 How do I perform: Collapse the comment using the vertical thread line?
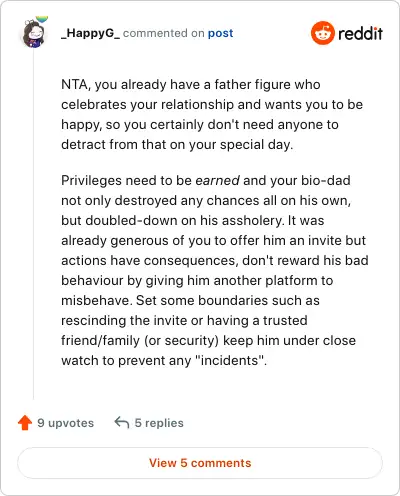pos(33,223)
